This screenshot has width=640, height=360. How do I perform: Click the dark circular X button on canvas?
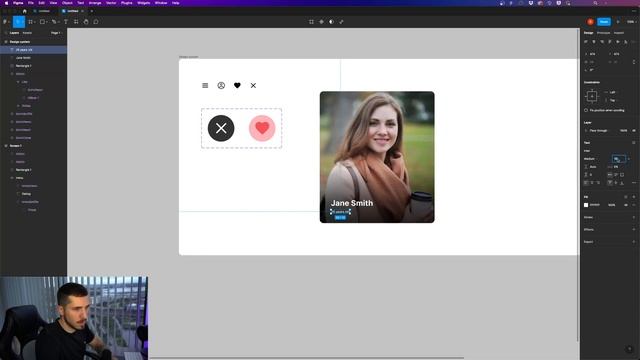[221, 128]
